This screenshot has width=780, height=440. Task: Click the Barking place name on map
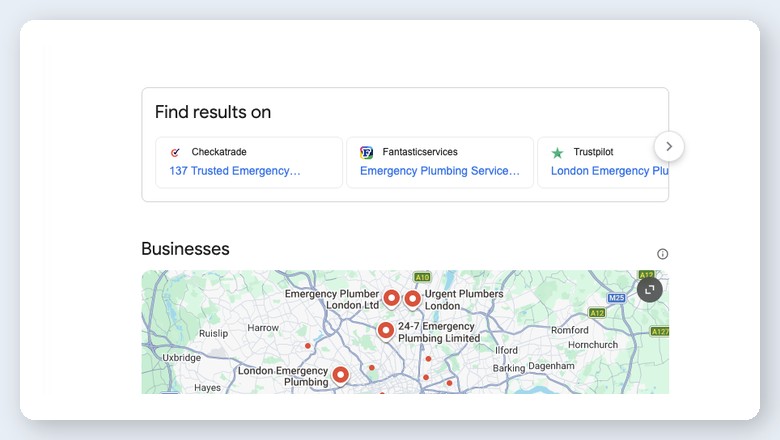[508, 368]
